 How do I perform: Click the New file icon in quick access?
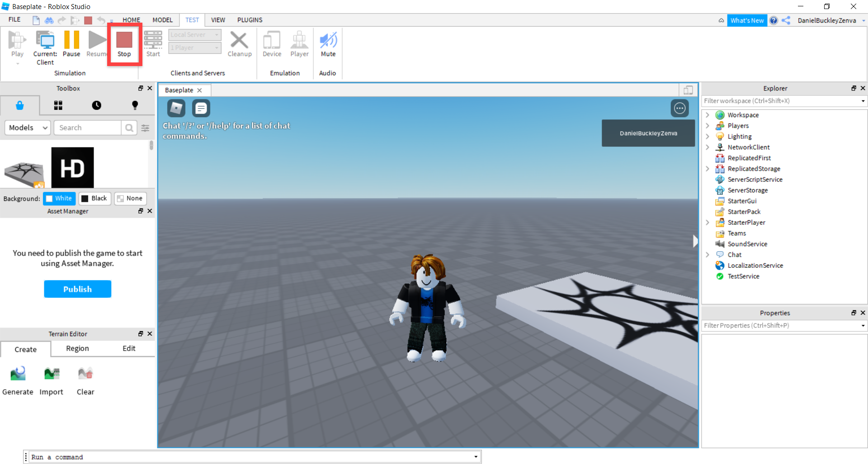click(36, 20)
